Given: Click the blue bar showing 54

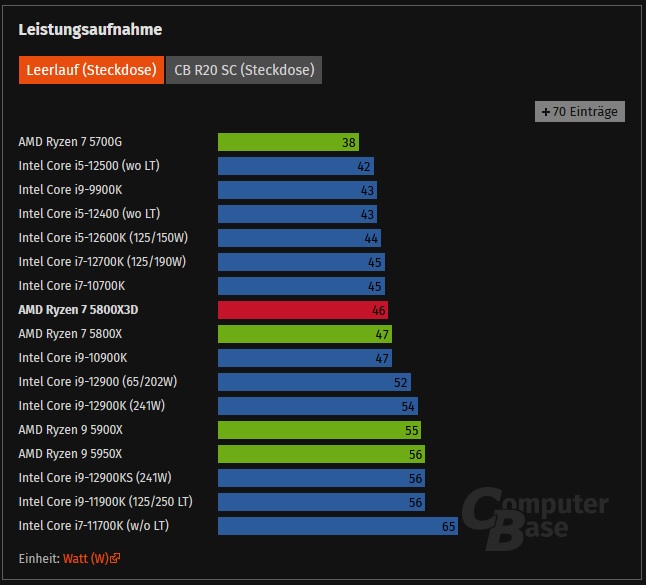Looking at the screenshot, I should [x=318, y=406].
